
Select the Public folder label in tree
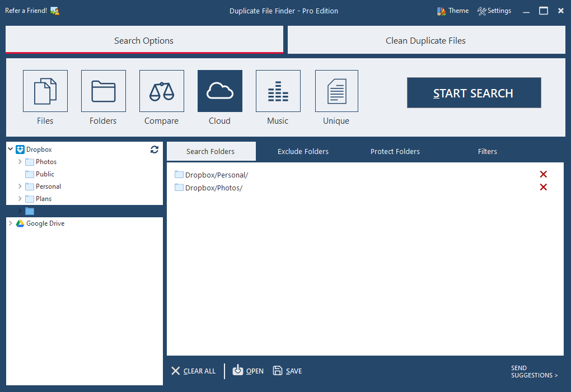coord(45,174)
